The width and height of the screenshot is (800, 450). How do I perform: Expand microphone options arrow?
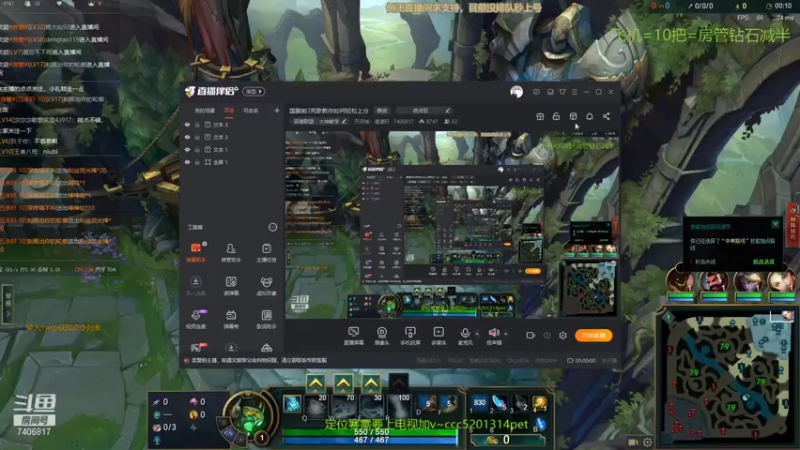tap(477, 334)
